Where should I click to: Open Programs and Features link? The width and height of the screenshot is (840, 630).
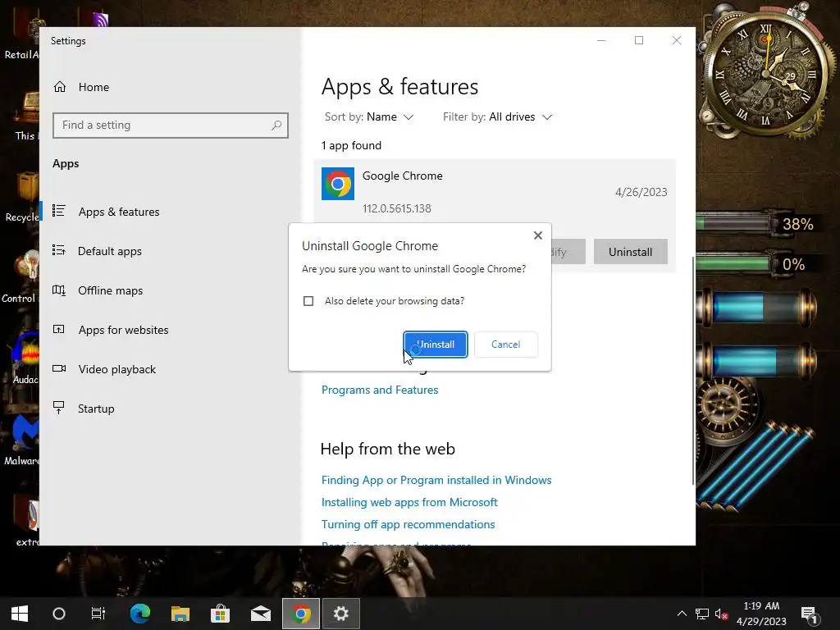coord(380,390)
